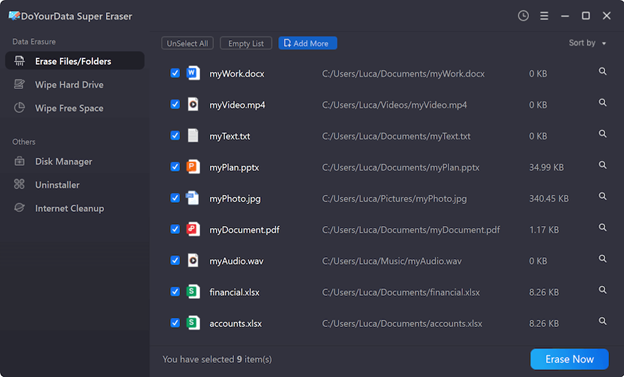Click the video file icon of myVideo.mp4
Image resolution: width=624 pixels, height=377 pixels.
click(193, 104)
